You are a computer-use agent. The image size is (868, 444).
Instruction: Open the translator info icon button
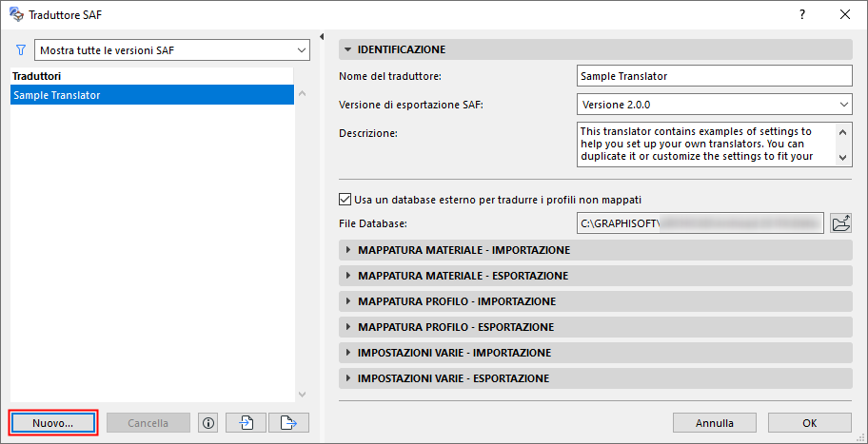click(x=208, y=423)
